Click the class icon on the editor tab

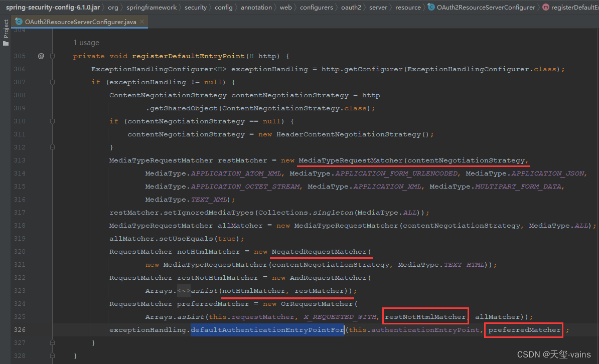coord(19,22)
